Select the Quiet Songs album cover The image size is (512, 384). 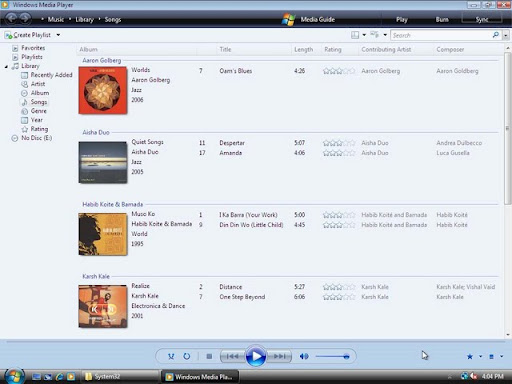[103, 162]
